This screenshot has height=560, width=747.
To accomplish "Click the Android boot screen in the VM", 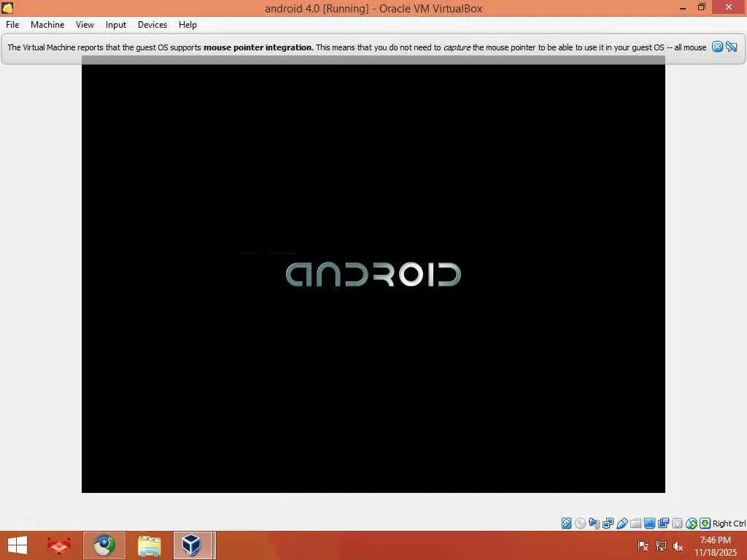I will tap(373, 274).
